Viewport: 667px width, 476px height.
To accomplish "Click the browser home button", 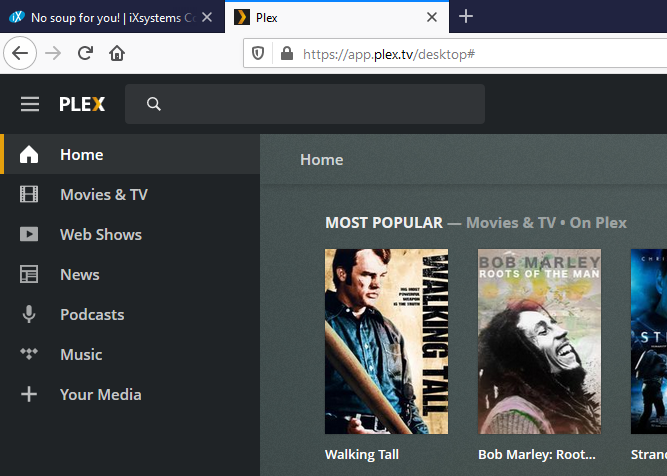I will click(117, 53).
